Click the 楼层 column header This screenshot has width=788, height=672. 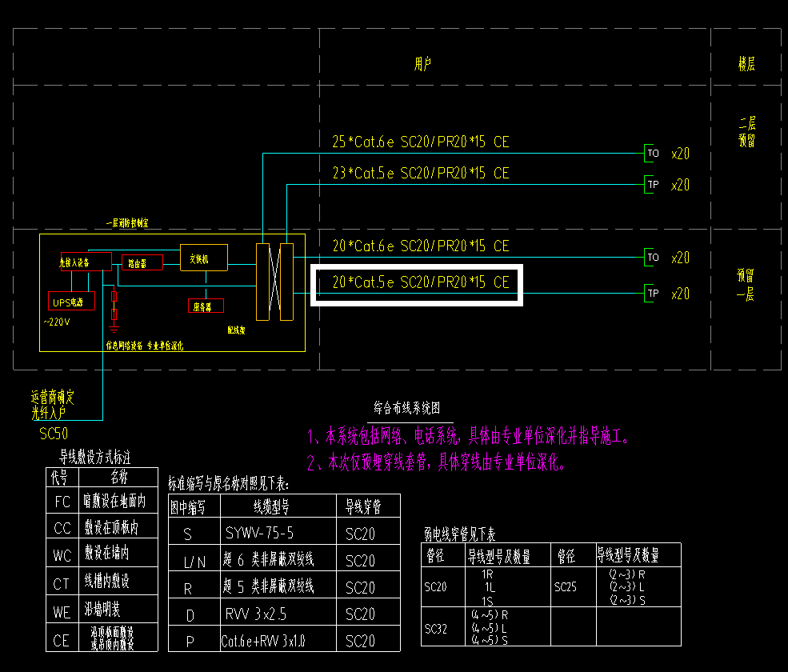(746, 64)
